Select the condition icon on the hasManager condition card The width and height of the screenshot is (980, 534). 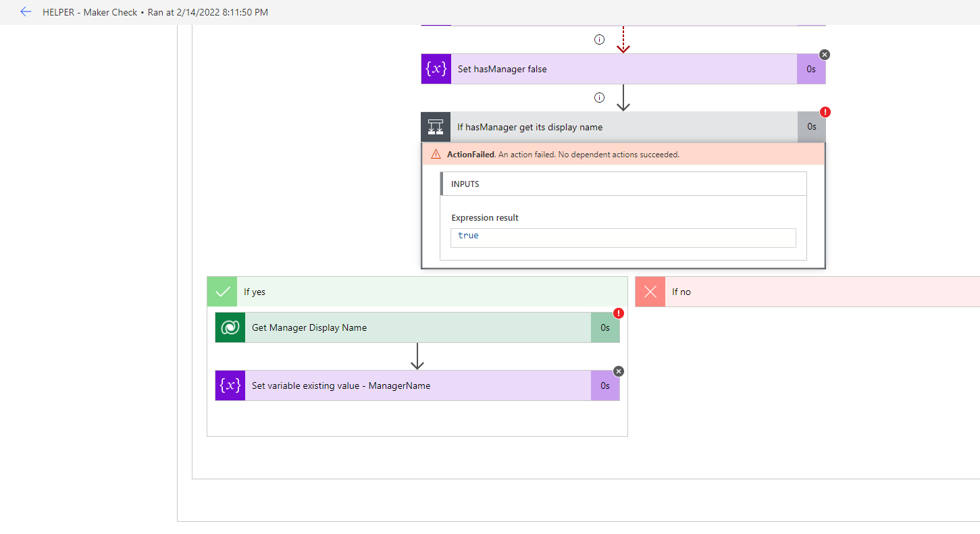pos(436,126)
